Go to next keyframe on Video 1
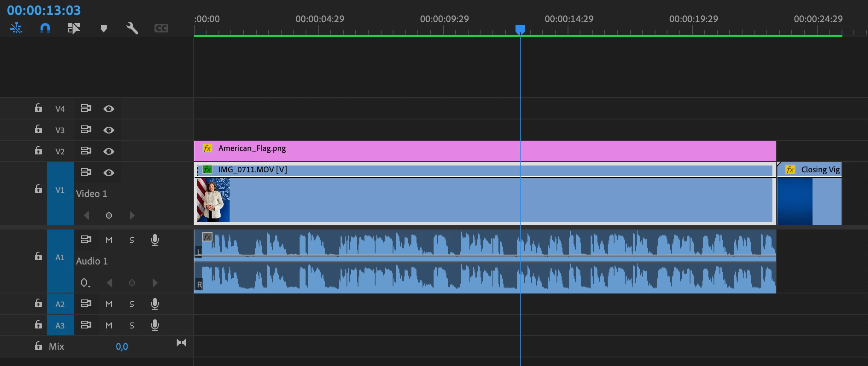 [132, 215]
